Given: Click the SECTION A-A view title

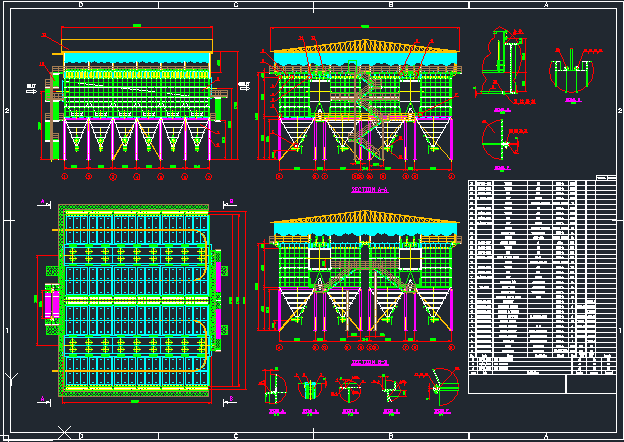Looking at the screenshot, I should coord(370,190).
